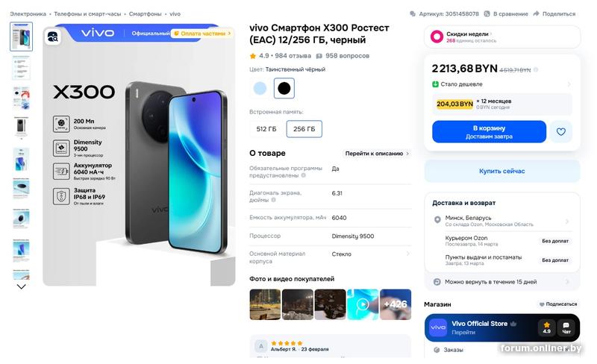This screenshot has width=597, height=364.
Task: Expand the 15-day return policy row
Action: tap(501, 282)
